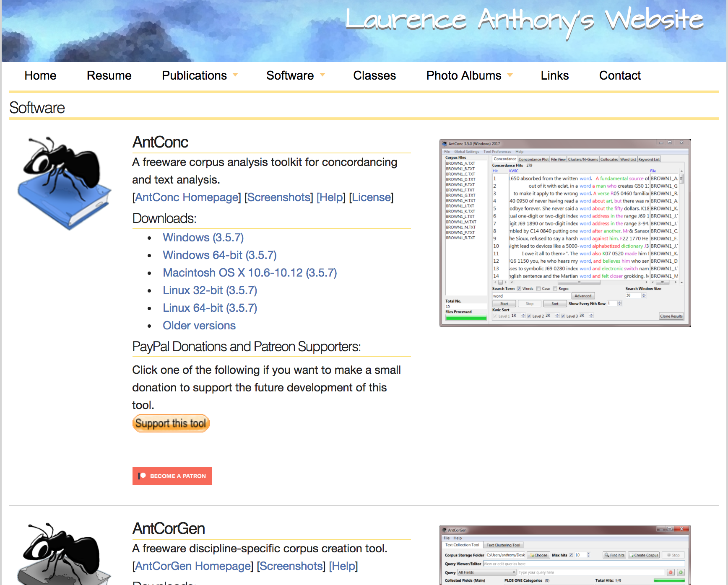Click the green plus icon beside the query box
This screenshot has width=728, height=585.
pyautogui.click(x=681, y=572)
